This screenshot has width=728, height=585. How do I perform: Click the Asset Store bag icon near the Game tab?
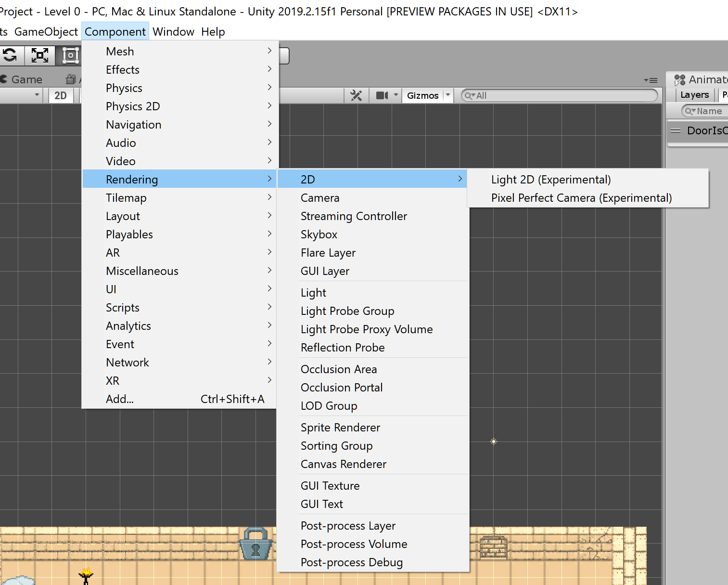(x=71, y=79)
